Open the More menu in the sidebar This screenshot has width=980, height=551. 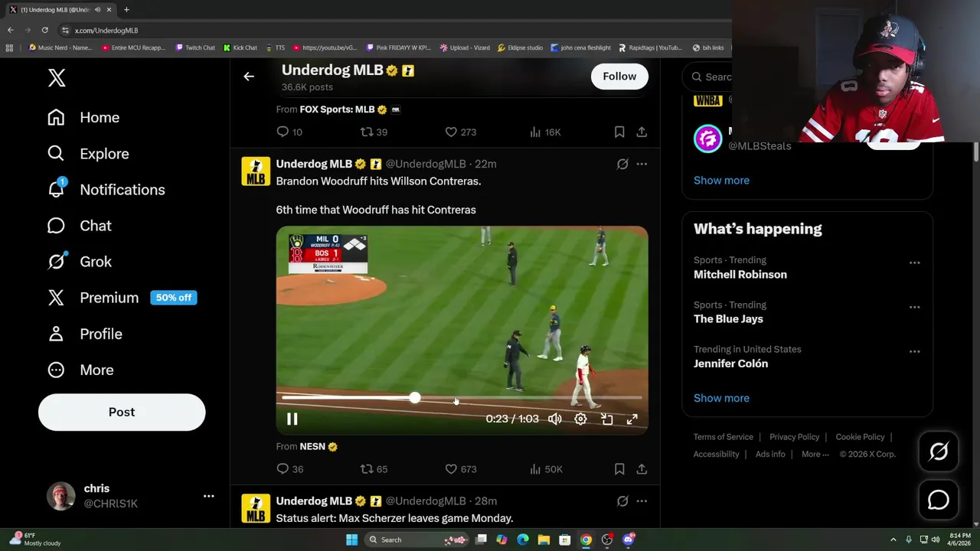pyautogui.click(x=80, y=370)
